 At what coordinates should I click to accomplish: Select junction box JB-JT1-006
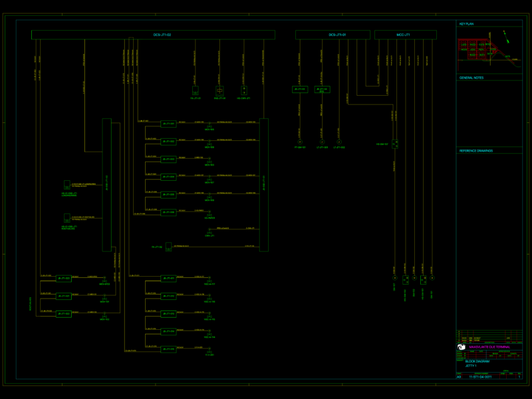168,212
